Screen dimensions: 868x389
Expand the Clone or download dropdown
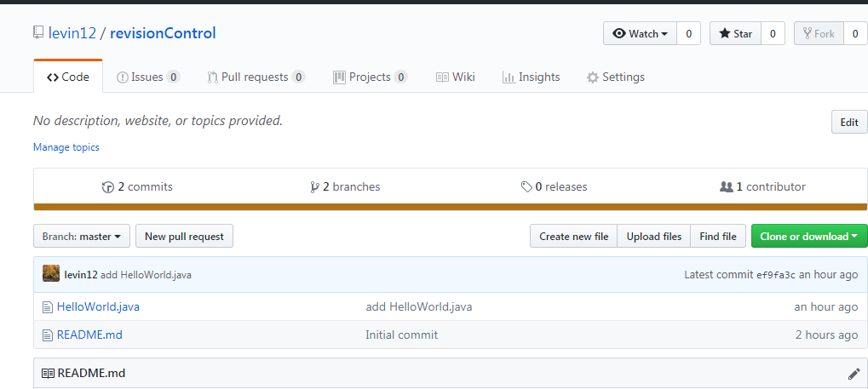[809, 237]
